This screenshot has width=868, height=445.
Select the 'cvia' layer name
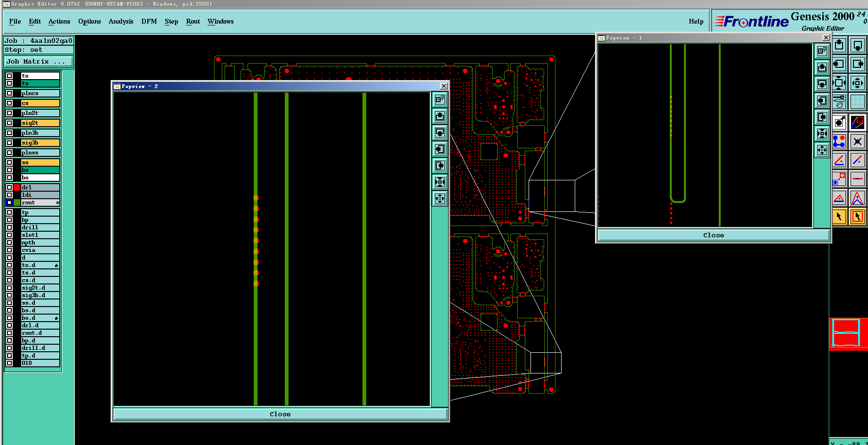coord(40,250)
